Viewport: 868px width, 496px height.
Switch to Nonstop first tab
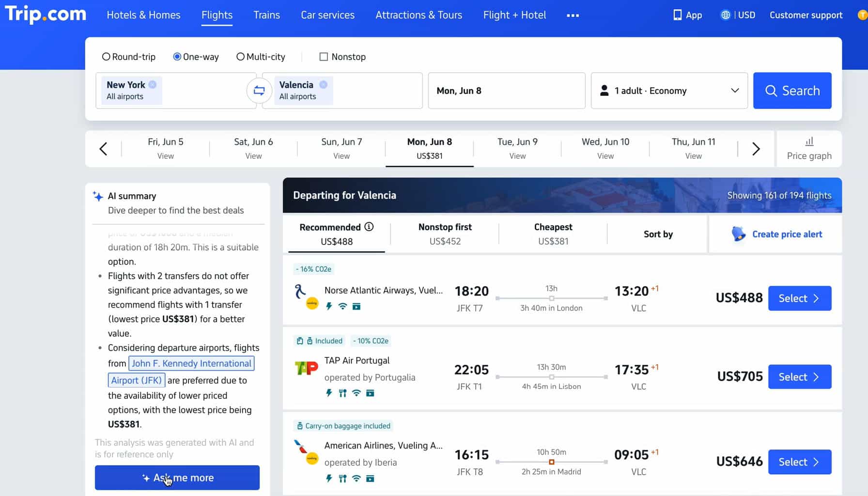(x=445, y=234)
